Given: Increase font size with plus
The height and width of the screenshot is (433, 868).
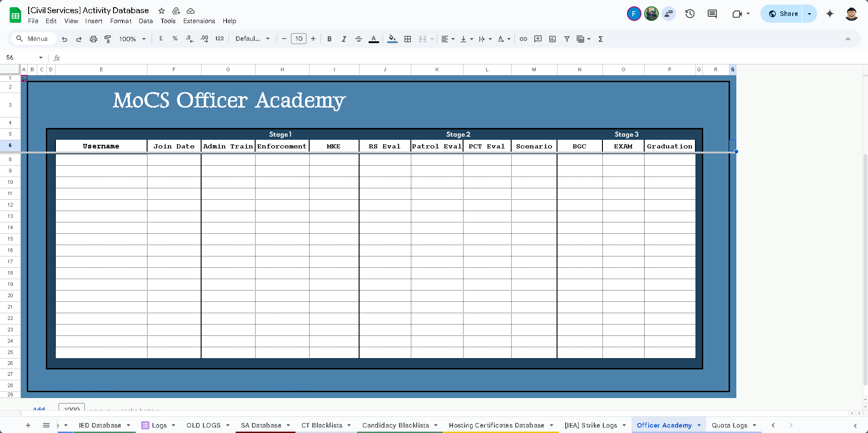Looking at the screenshot, I should [313, 39].
